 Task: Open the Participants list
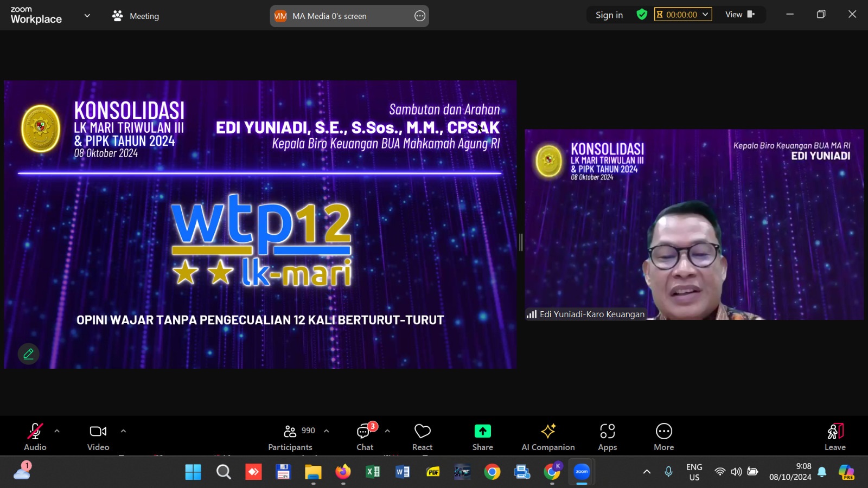point(291,436)
